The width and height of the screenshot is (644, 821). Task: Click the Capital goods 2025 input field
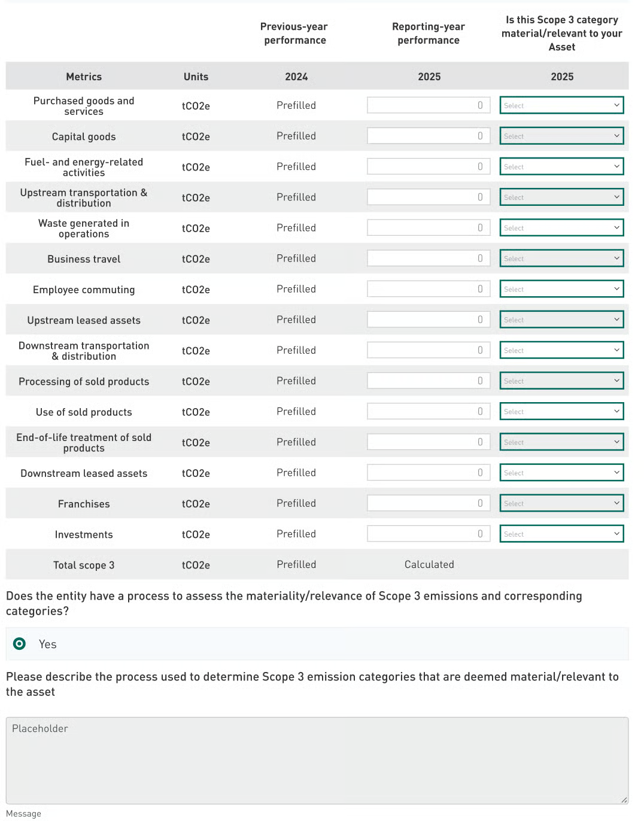pyautogui.click(x=429, y=136)
